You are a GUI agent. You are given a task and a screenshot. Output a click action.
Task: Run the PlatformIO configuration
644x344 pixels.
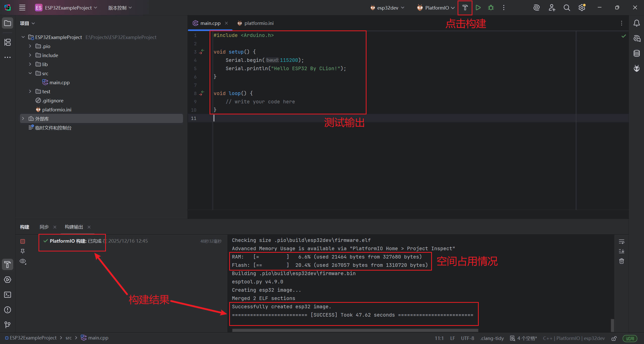(478, 8)
